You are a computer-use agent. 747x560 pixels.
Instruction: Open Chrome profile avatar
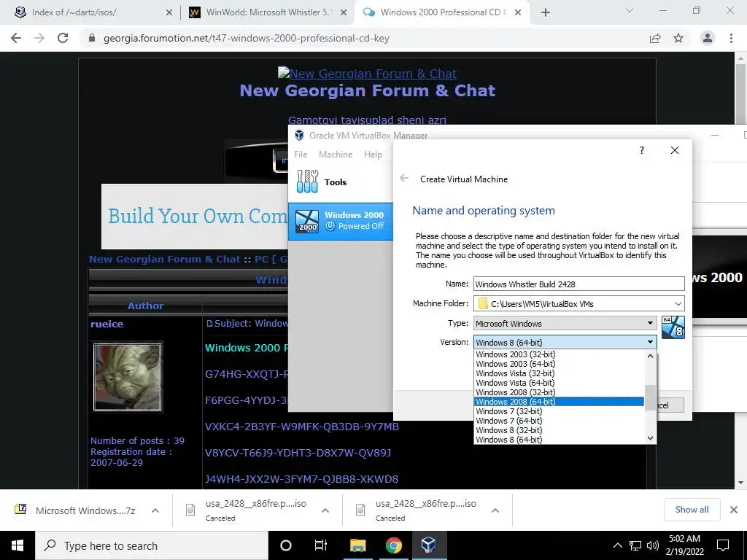[x=708, y=38]
